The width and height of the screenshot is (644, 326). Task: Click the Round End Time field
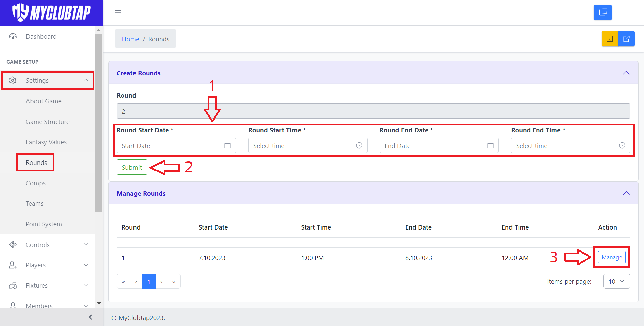(571, 146)
